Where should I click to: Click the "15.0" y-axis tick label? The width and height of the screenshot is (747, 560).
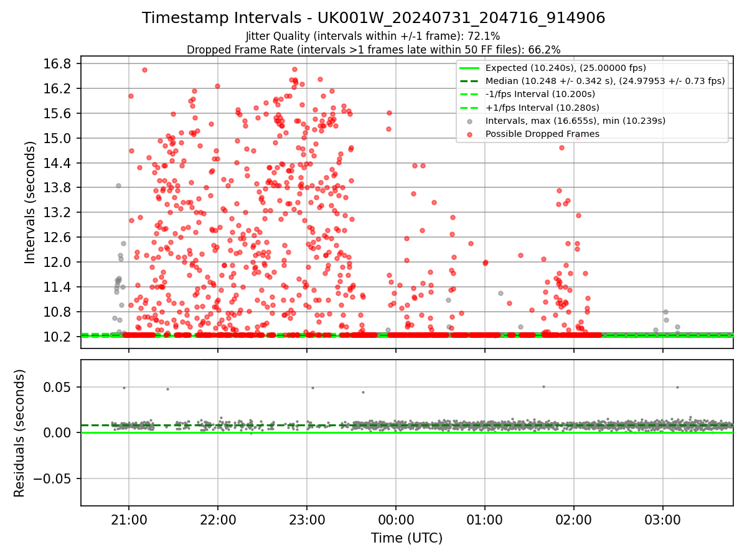[57, 138]
